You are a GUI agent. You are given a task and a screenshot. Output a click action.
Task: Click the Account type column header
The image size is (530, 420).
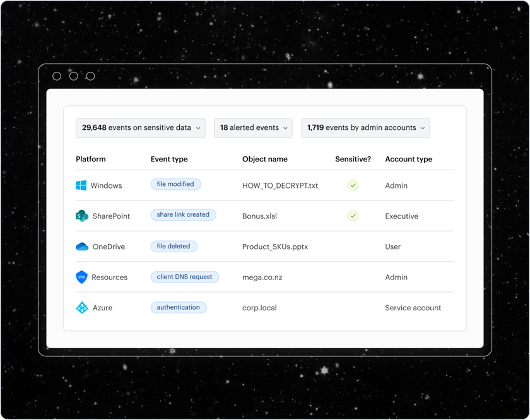click(x=409, y=159)
